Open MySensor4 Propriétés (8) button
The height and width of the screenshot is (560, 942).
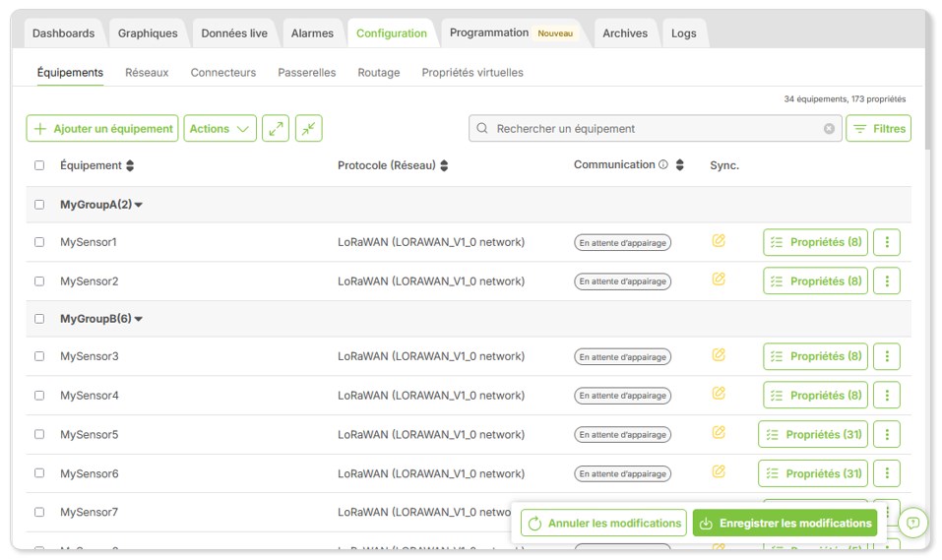click(815, 396)
